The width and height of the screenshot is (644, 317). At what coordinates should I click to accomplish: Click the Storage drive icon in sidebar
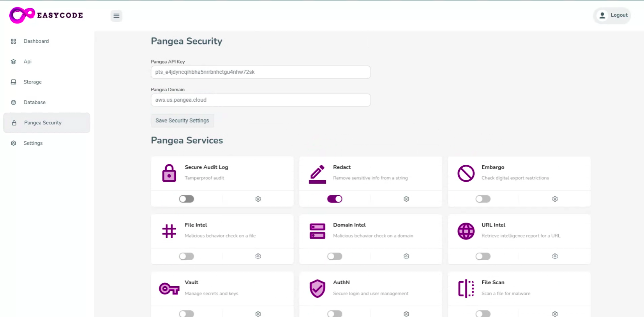[14, 82]
